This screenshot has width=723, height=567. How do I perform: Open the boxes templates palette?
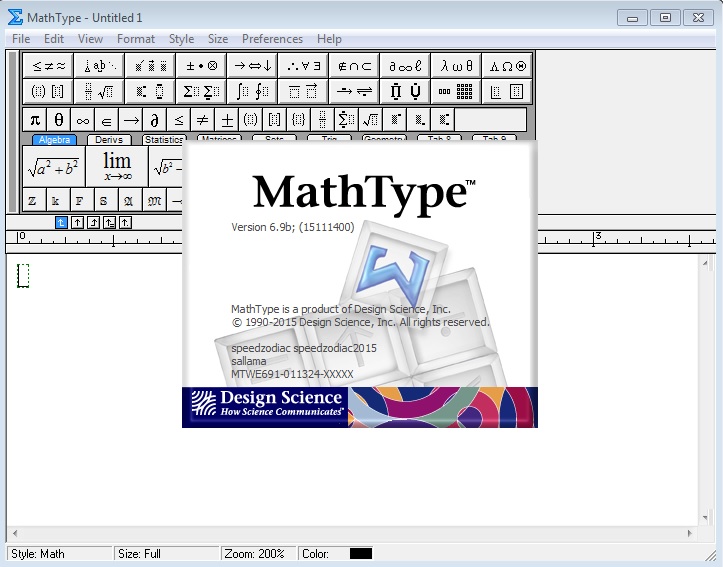click(x=507, y=91)
